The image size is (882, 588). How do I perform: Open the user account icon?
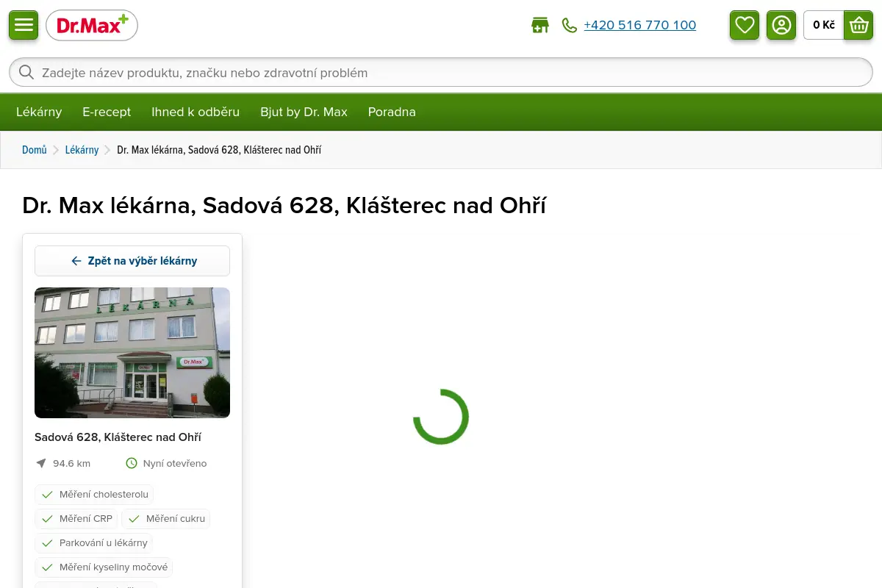781,25
